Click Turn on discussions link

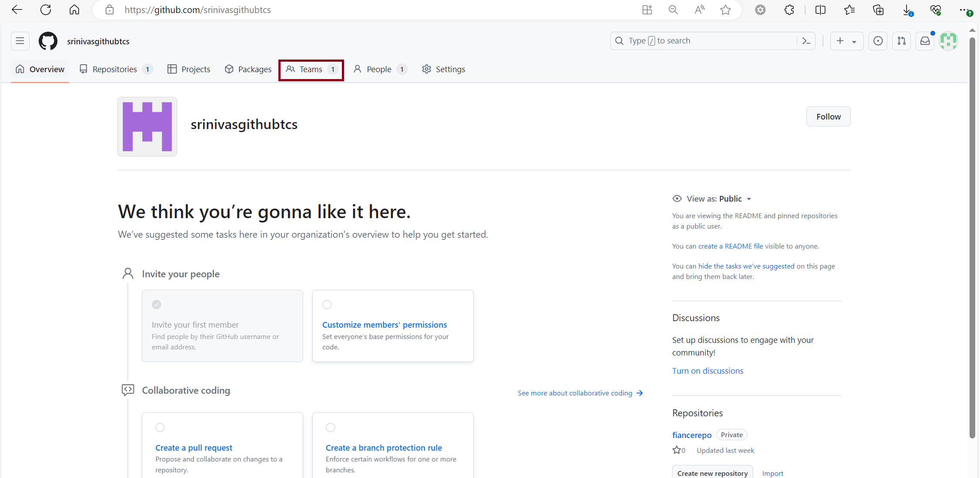pyautogui.click(x=708, y=371)
